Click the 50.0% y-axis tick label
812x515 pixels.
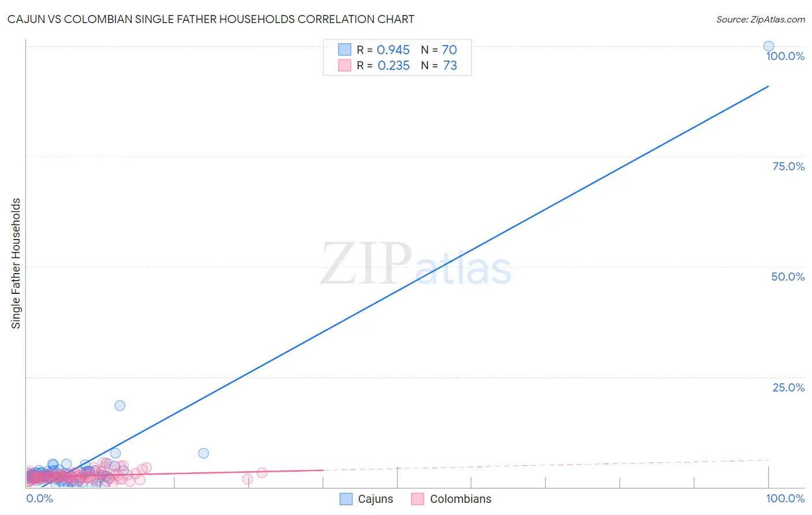pos(788,277)
